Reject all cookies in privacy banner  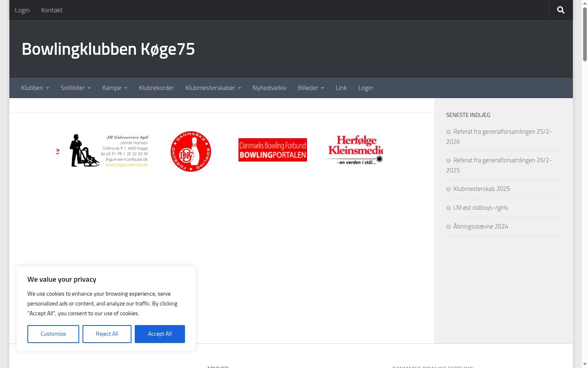point(107,334)
